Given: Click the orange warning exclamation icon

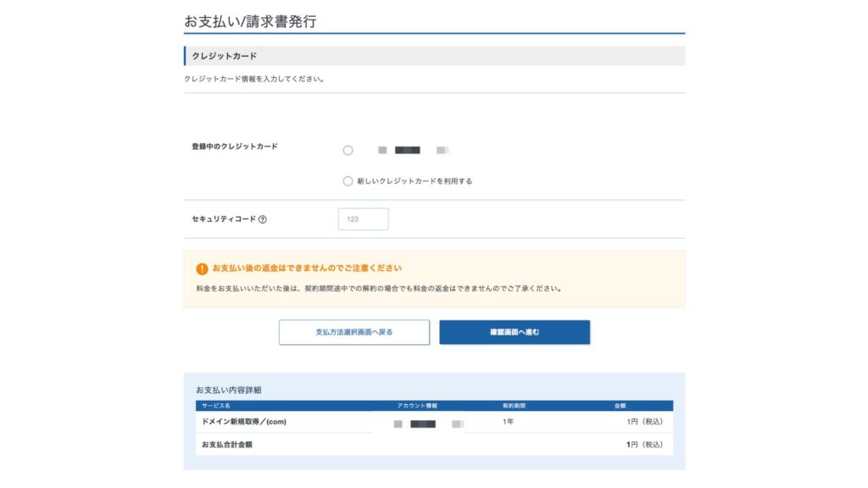Looking at the screenshot, I should pyautogui.click(x=202, y=269).
